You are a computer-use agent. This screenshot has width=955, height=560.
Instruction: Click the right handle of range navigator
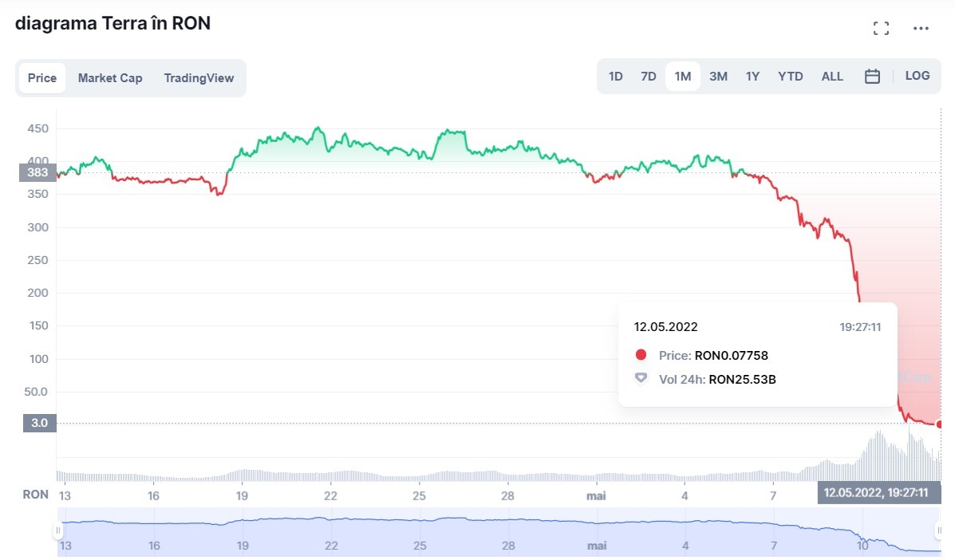tap(938, 530)
